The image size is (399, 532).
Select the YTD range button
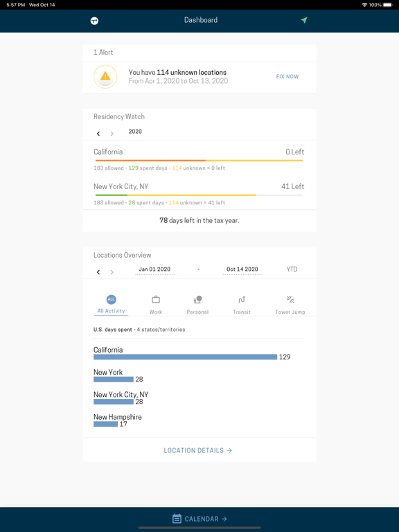tap(292, 269)
